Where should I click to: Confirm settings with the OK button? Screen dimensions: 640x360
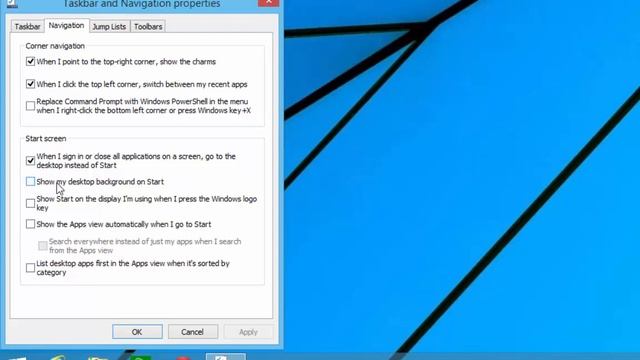pos(137,332)
